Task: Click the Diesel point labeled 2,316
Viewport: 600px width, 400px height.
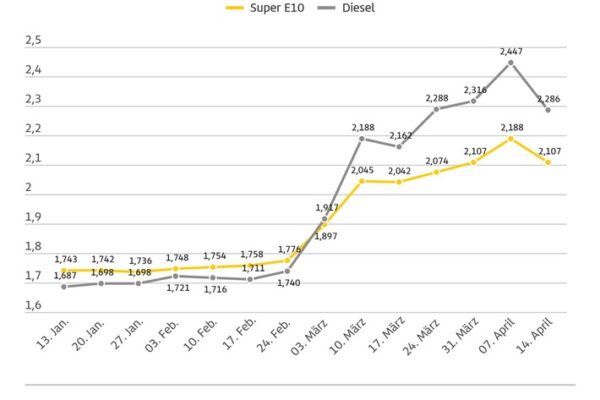Action: [x=474, y=101]
